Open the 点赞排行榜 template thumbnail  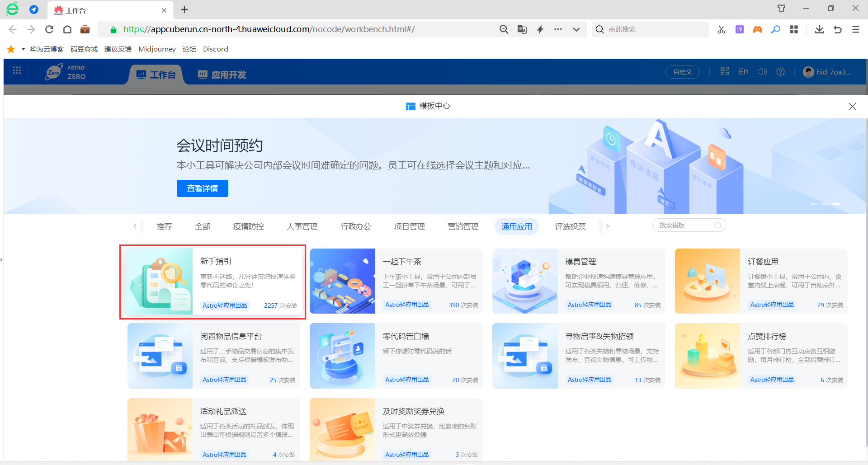point(708,356)
